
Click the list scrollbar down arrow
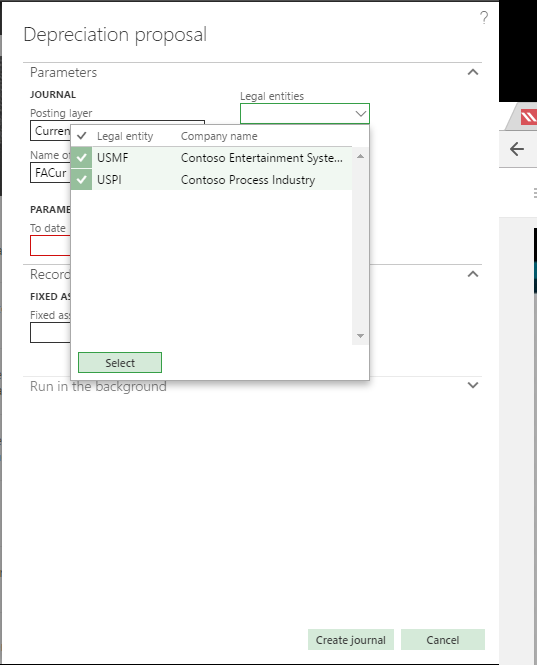tap(360, 336)
